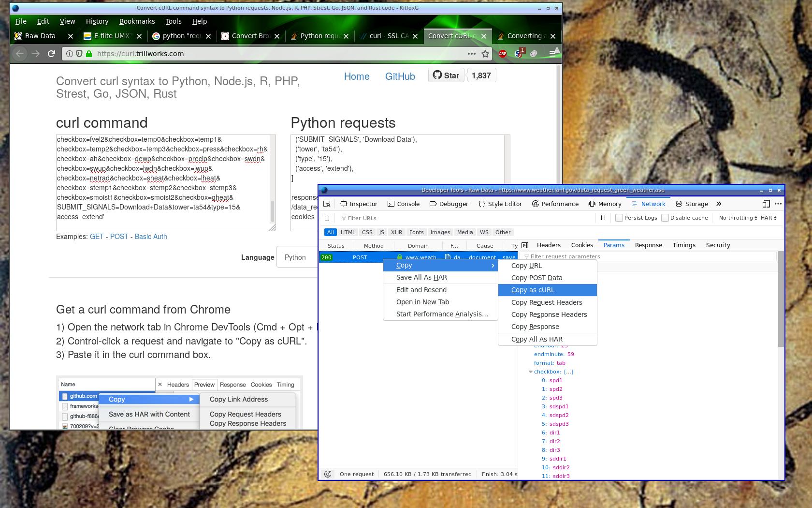This screenshot has height=508, width=812.
Task: Open the performance analysis icon in status bar
Action: (x=328, y=474)
